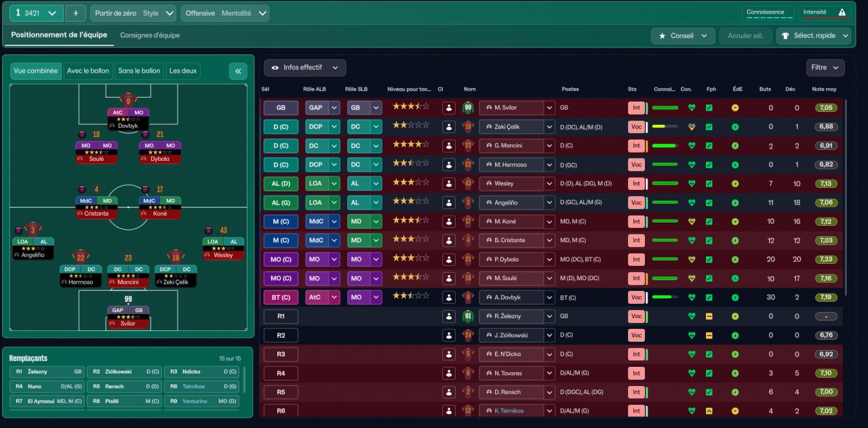Open P. Dybala's profile card icon in table
Screen dimensions: 868x428
pos(448,260)
